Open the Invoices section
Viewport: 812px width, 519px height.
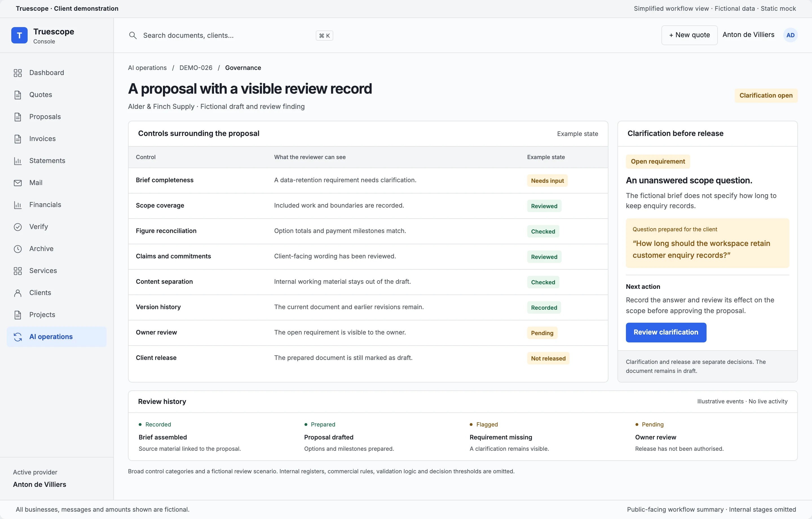[57, 139]
